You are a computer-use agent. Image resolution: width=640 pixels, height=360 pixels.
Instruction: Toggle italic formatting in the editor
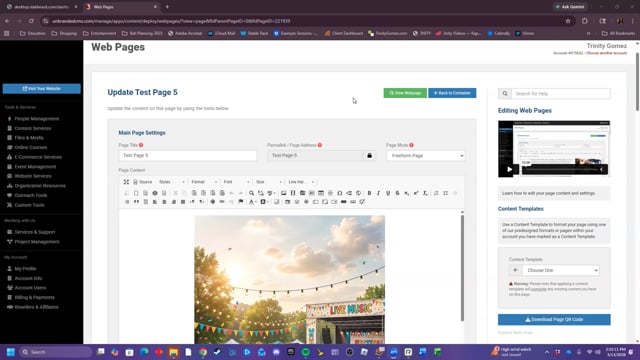point(378,193)
